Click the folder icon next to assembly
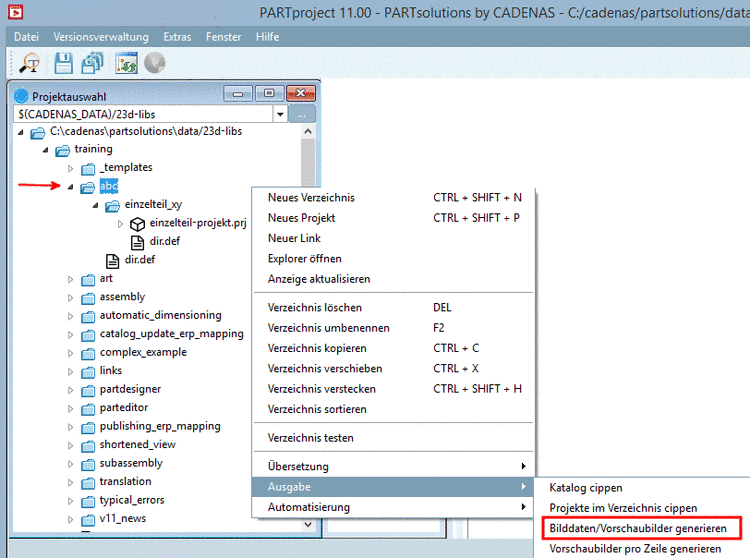The height and width of the screenshot is (558, 750). [88, 299]
